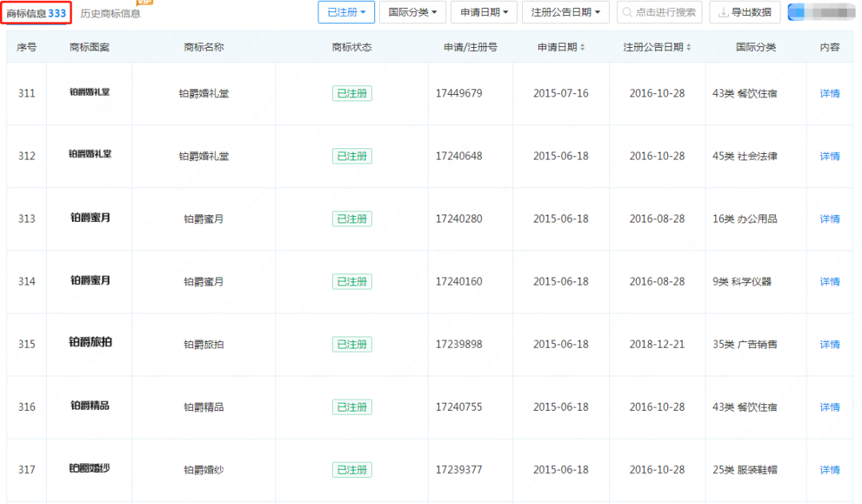Click trademark name text 铂爵旅拍
The image size is (862, 504).
204,345
